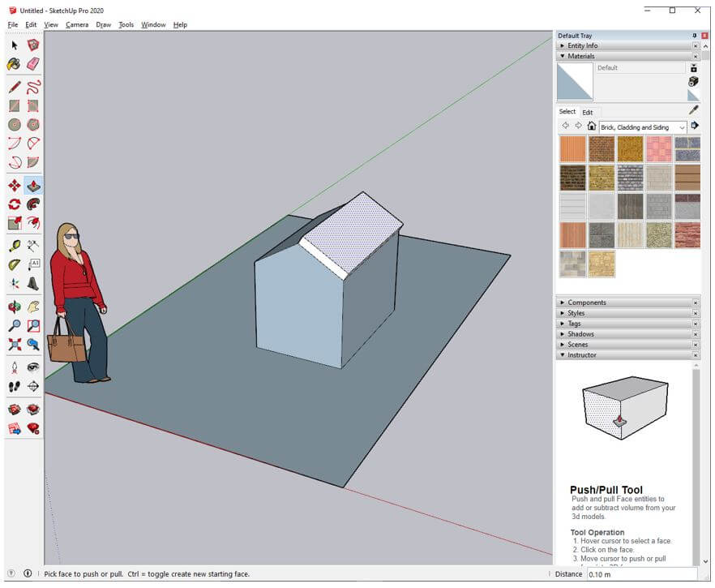Viewport: 715px width, 588px height.
Task: Select the 3D Text tool
Action: coord(32,284)
